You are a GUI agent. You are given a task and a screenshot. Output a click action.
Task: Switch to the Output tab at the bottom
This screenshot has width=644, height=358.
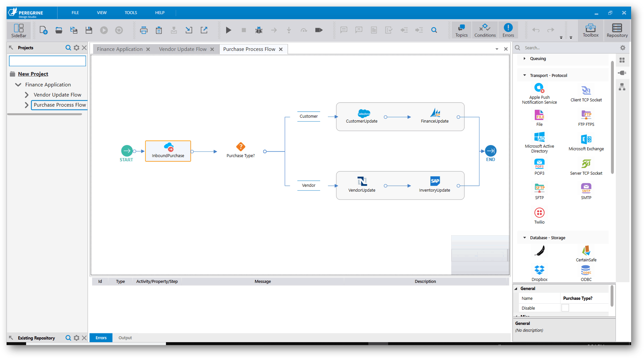pyautogui.click(x=125, y=337)
